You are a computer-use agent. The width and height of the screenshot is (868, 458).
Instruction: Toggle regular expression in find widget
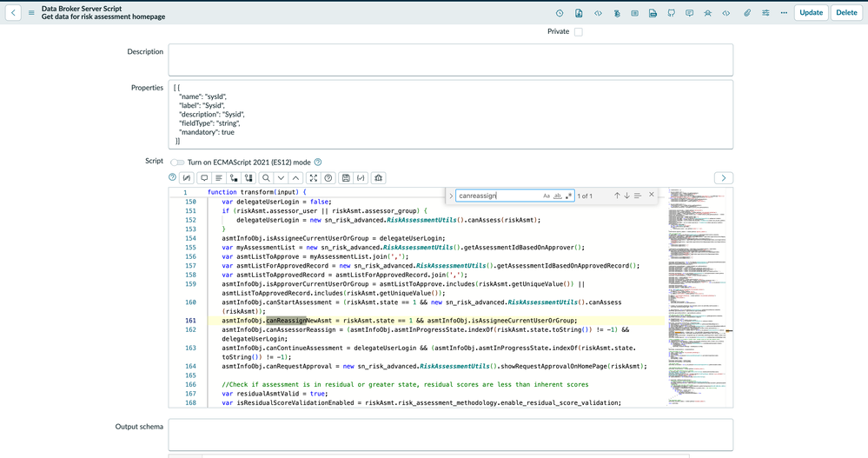point(568,196)
